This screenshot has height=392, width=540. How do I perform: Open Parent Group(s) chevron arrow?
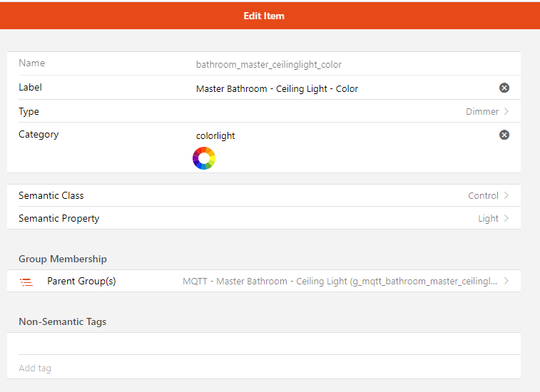pyautogui.click(x=506, y=281)
